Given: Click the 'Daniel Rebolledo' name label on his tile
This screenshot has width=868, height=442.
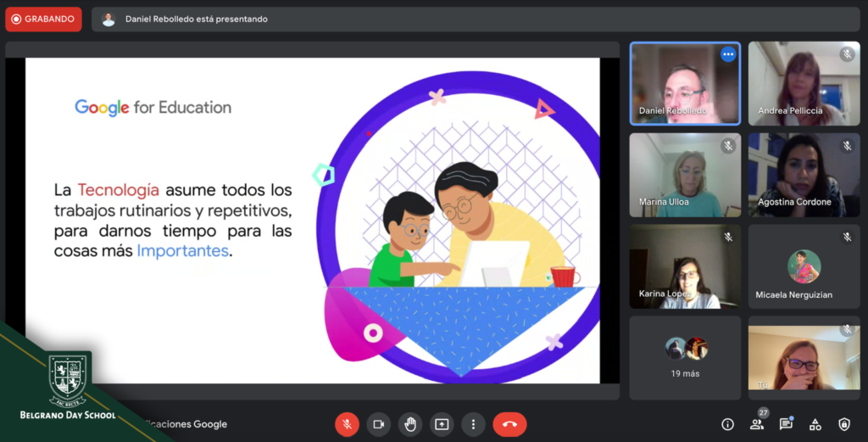Looking at the screenshot, I should pos(672,111).
